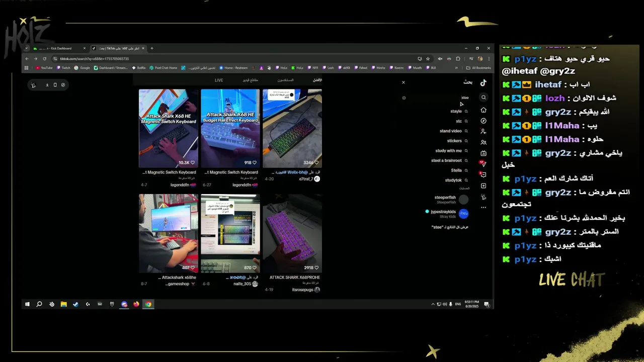Open the e7traf_7 uploader profile
The height and width of the screenshot is (362, 644).
309,179
